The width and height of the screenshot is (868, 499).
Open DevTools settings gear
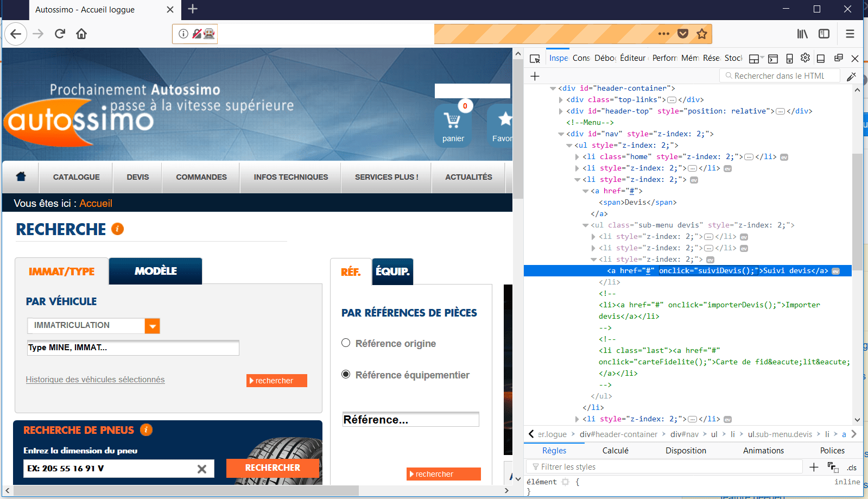(805, 58)
